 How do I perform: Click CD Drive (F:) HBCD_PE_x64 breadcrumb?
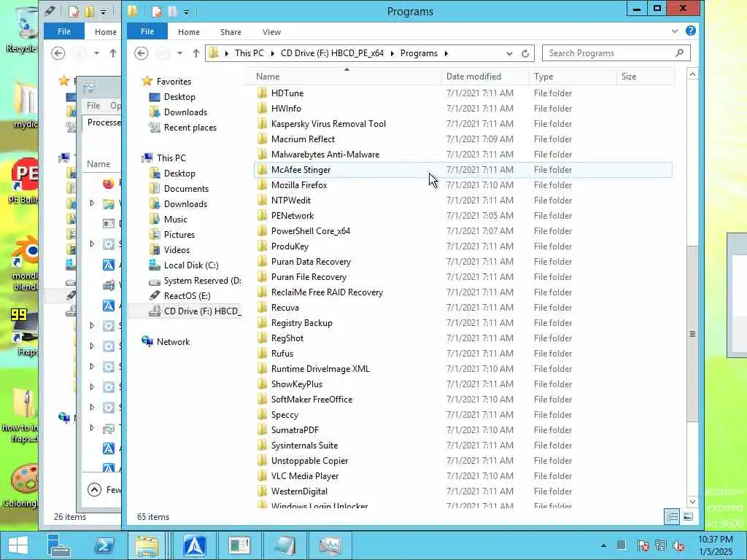point(332,53)
